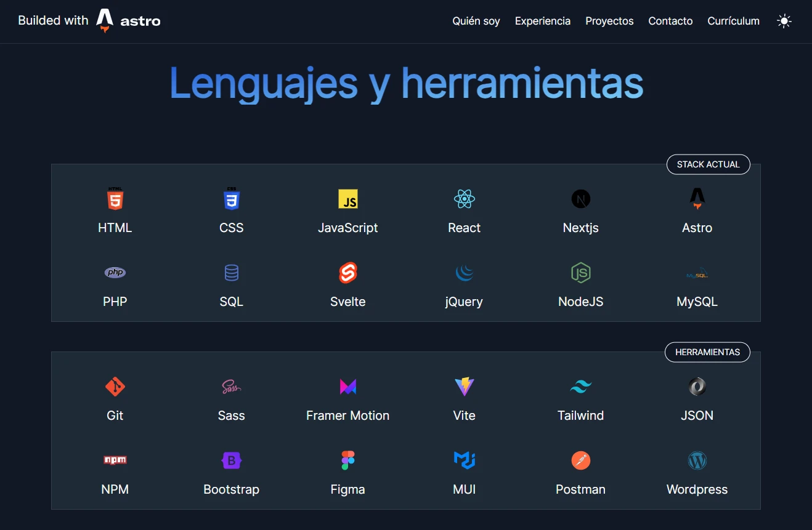Image resolution: width=812 pixels, height=530 pixels.
Task: Open the Quién soy nav link
Action: tap(476, 21)
